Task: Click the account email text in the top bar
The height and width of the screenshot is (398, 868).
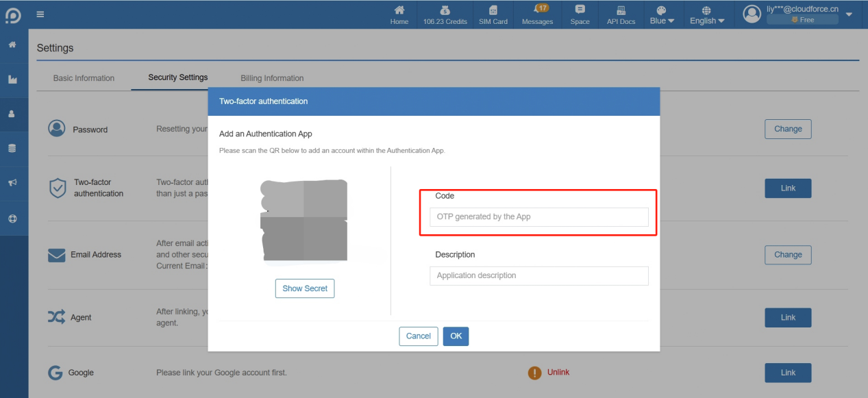Action: coord(802,9)
